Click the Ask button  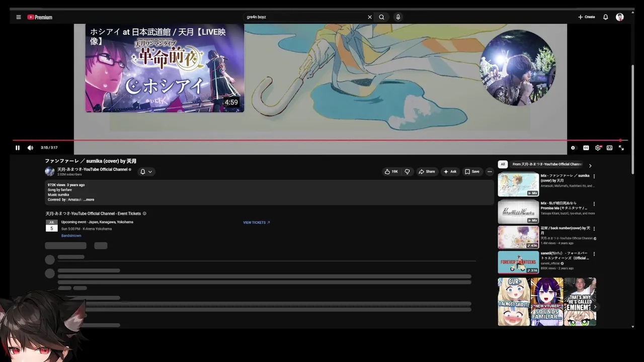(x=450, y=171)
